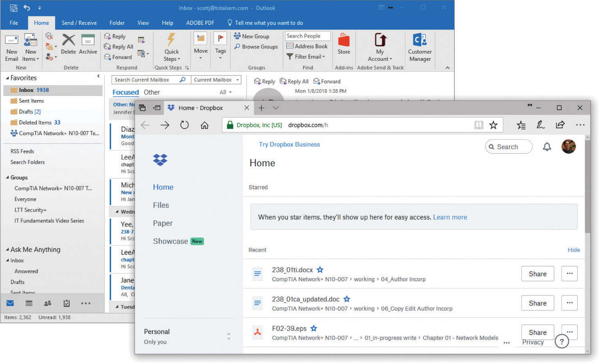Open the File tab in Outlook
599x364 pixels.
click(14, 23)
